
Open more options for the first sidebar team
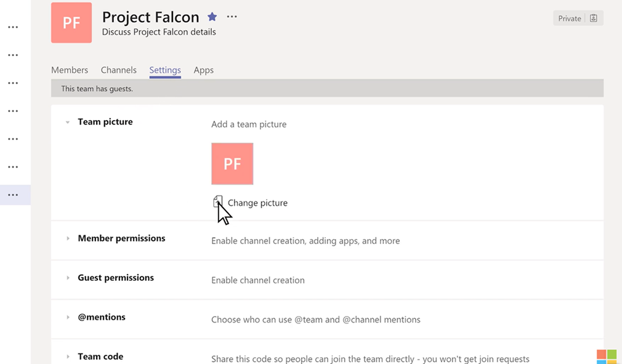(x=13, y=26)
